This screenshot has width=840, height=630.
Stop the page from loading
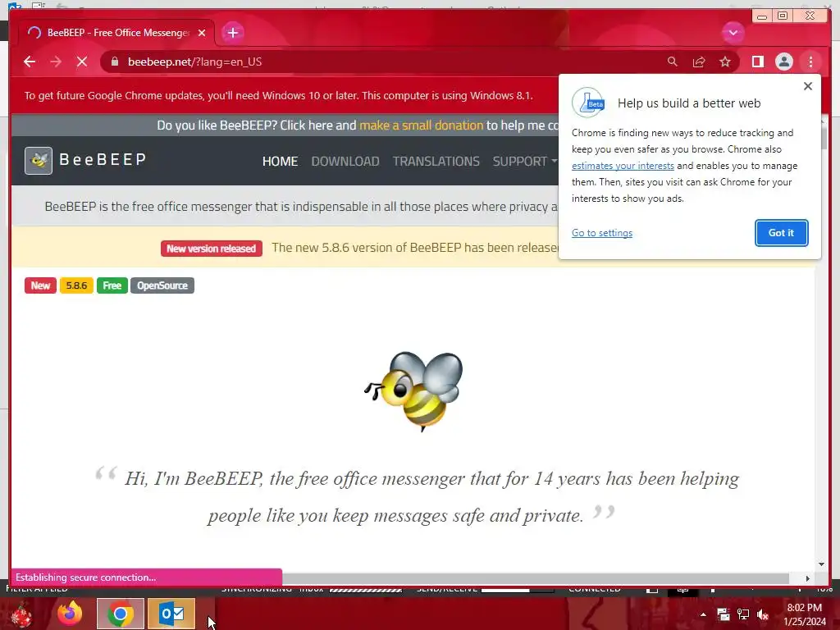(x=82, y=62)
